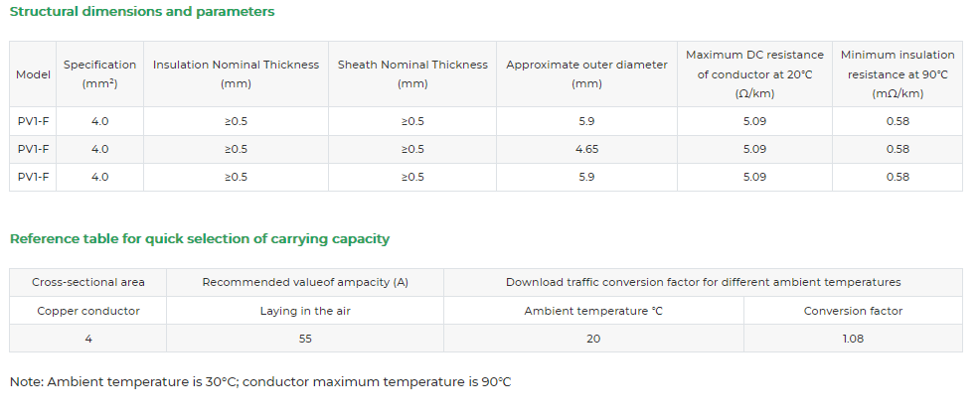Click the Structural dimensions and parameters heading
The width and height of the screenshot is (980, 418).
tap(142, 11)
